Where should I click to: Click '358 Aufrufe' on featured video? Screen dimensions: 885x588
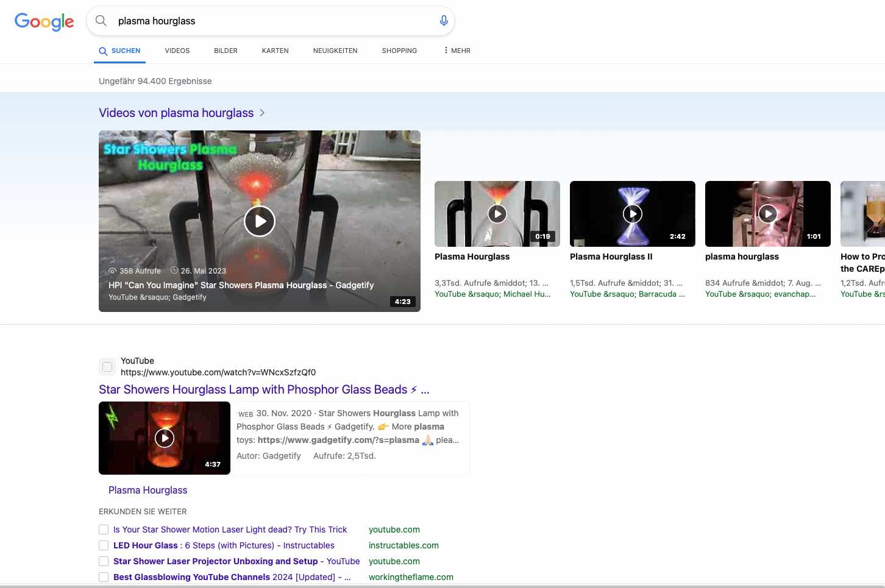[x=135, y=271]
